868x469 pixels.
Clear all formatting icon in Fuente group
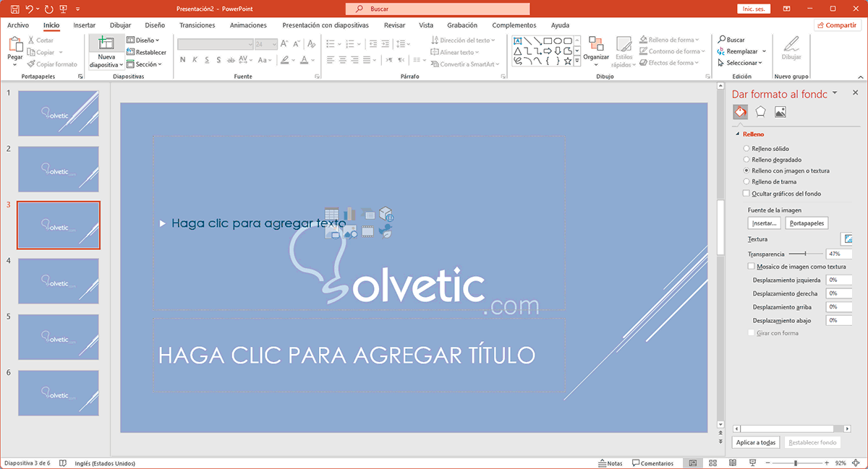311,44
